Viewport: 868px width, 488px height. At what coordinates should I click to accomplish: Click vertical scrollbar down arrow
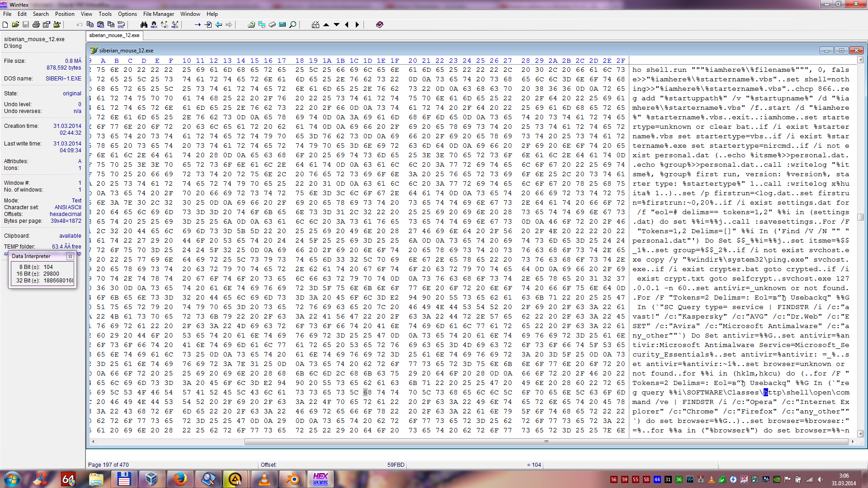pyautogui.click(x=860, y=434)
